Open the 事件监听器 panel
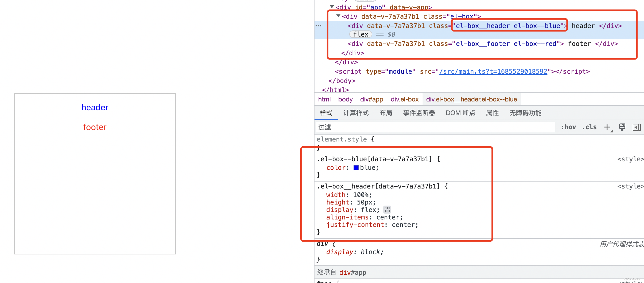 419,113
